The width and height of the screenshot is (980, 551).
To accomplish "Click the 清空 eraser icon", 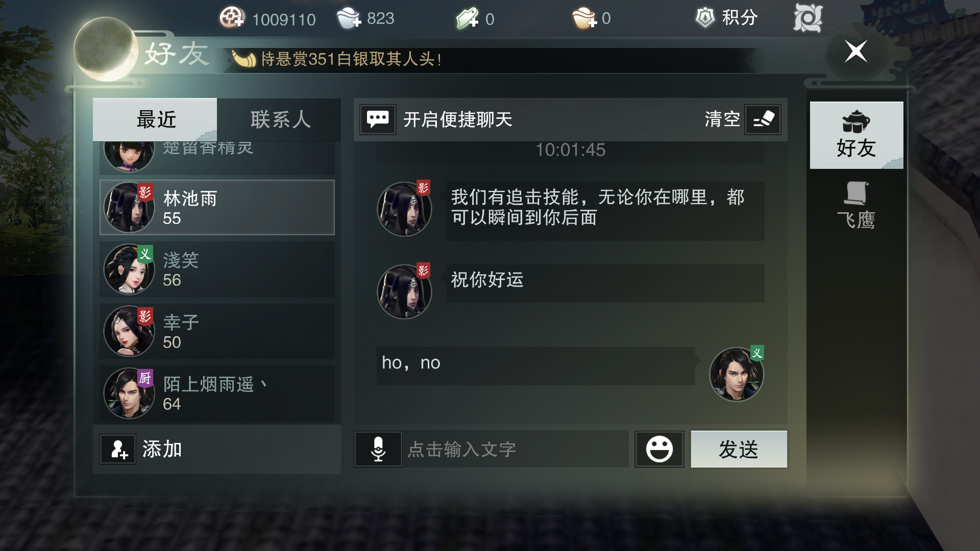I will pos(763,119).
